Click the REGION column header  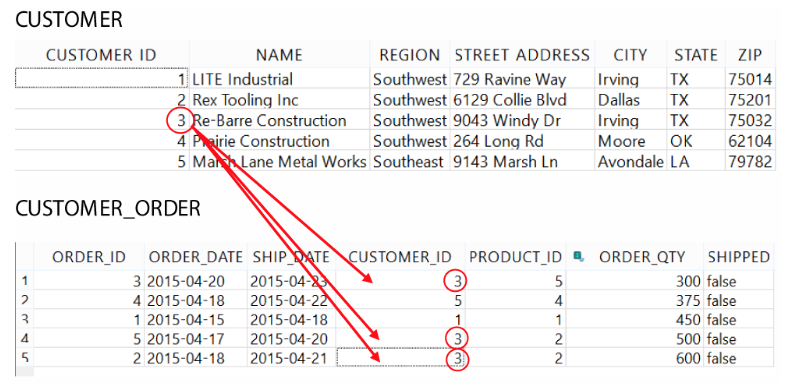click(x=410, y=55)
